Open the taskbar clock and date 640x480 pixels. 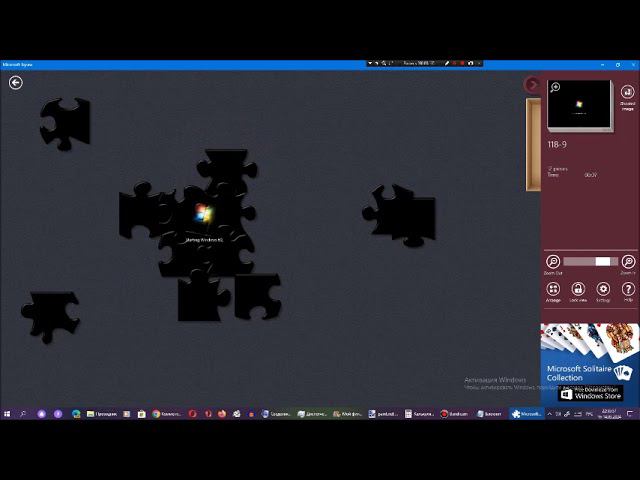coord(609,414)
